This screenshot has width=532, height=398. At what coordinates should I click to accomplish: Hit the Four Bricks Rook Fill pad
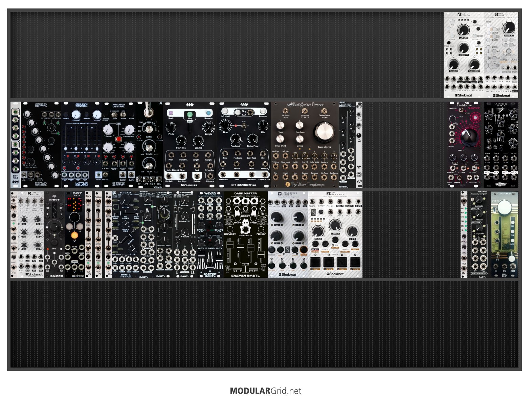click(x=342, y=262)
